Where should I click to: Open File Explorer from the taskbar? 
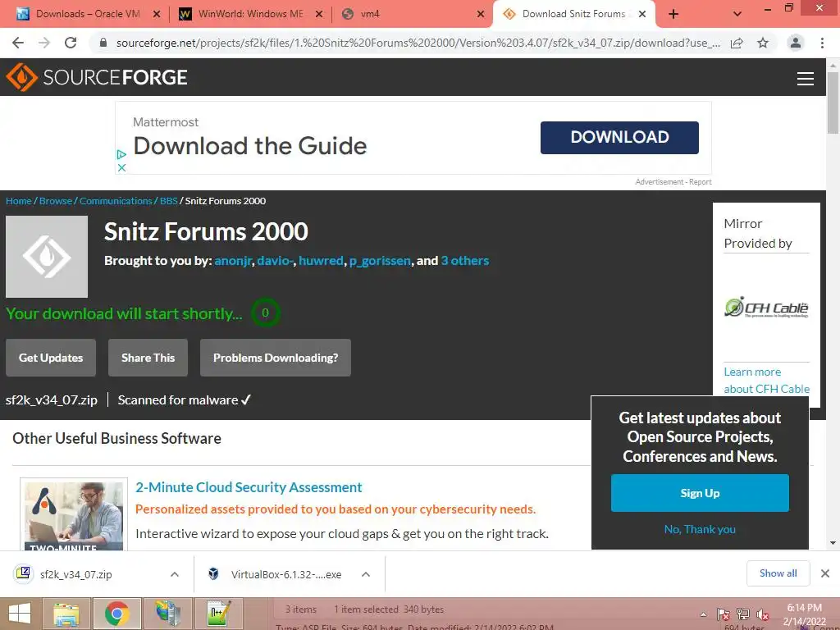click(66, 614)
